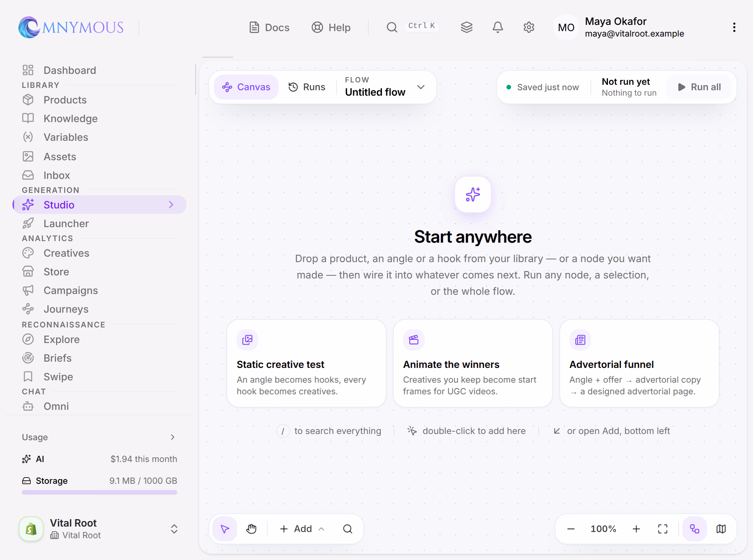Open the Dashboard
The image size is (753, 560).
(100, 70)
